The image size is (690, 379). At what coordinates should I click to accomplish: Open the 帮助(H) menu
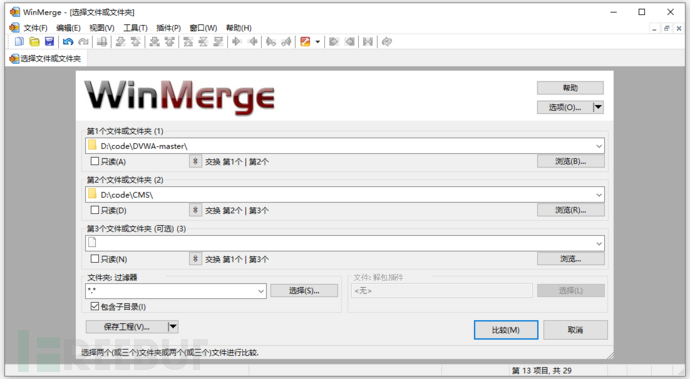(239, 28)
